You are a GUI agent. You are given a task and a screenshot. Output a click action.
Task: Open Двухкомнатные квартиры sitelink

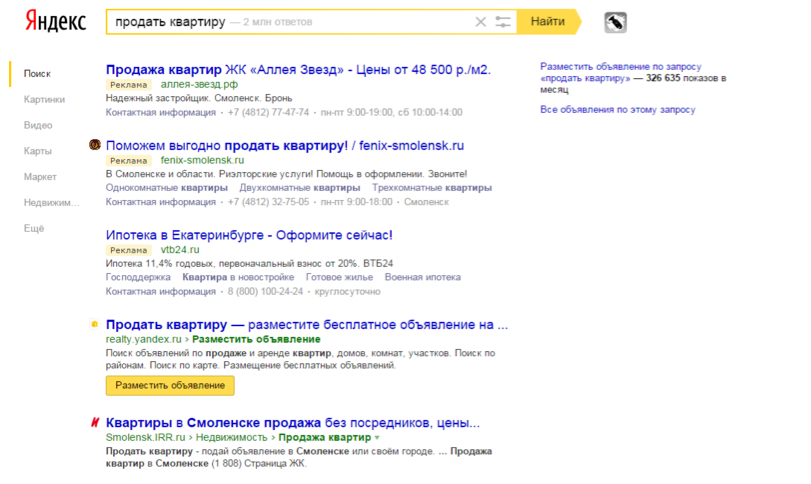click(299, 188)
